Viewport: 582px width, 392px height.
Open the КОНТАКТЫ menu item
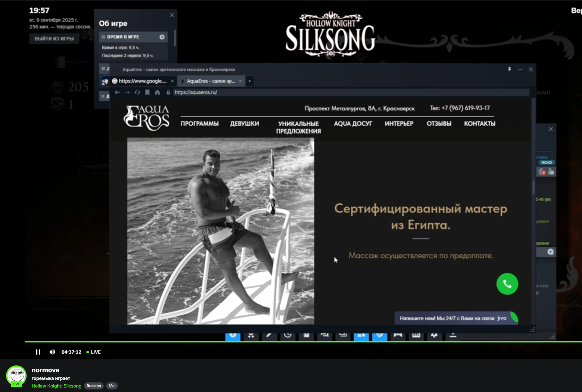point(480,124)
